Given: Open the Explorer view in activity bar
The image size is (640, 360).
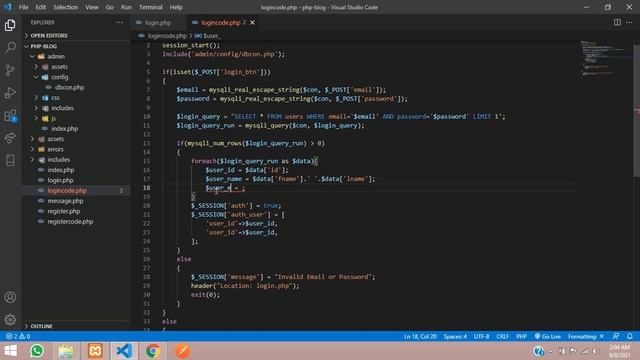Looking at the screenshot, I should coord(10,25).
